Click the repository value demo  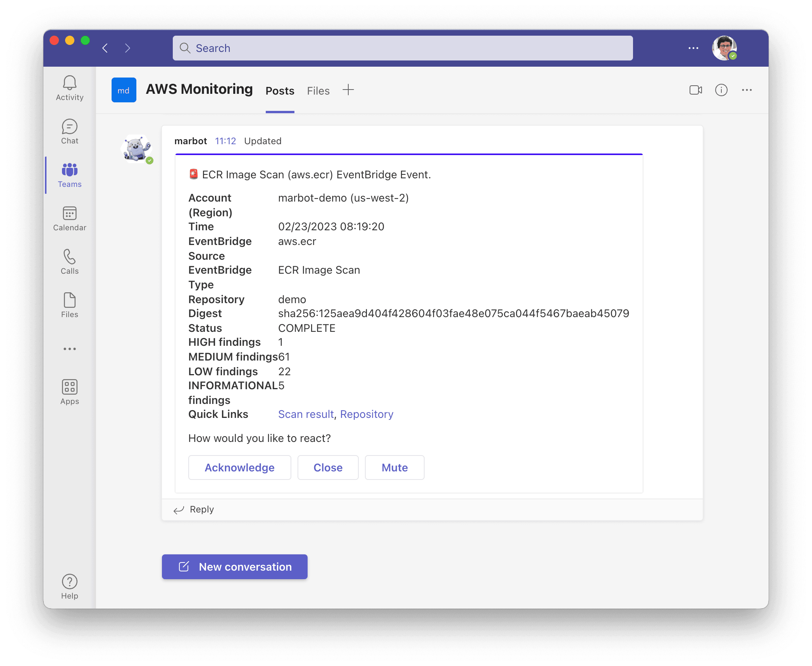pos(292,299)
